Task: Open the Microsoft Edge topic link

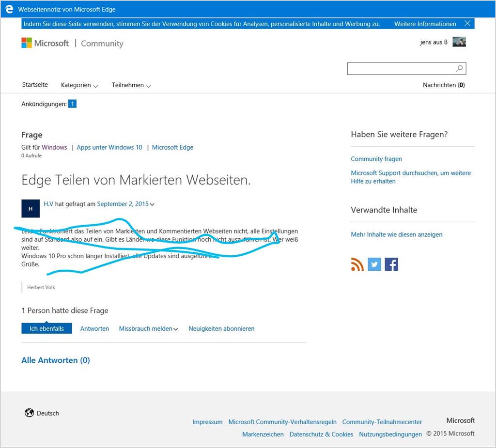Action: click(173, 147)
